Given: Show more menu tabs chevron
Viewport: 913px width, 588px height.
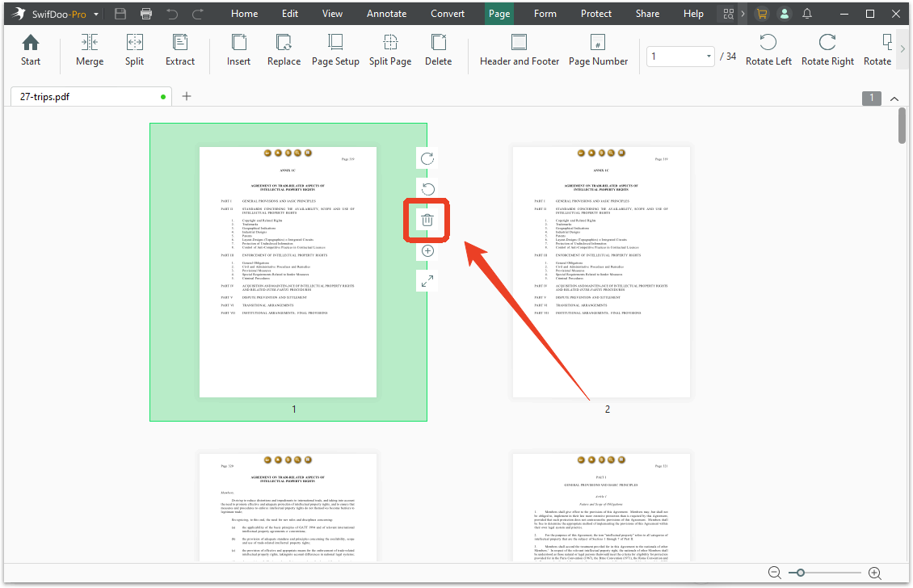Looking at the screenshot, I should (743, 14).
